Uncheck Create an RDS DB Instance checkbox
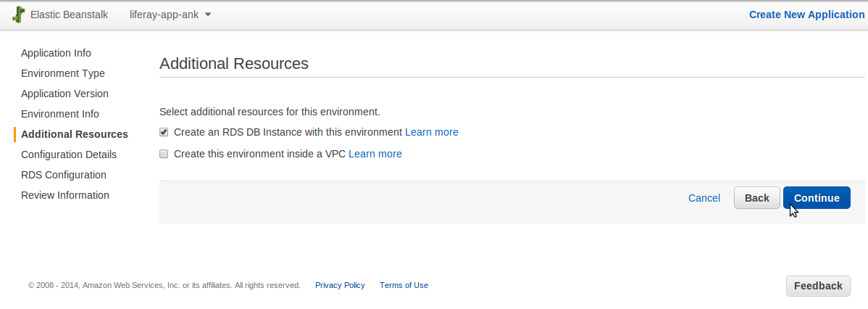The image size is (868, 309). click(x=163, y=132)
